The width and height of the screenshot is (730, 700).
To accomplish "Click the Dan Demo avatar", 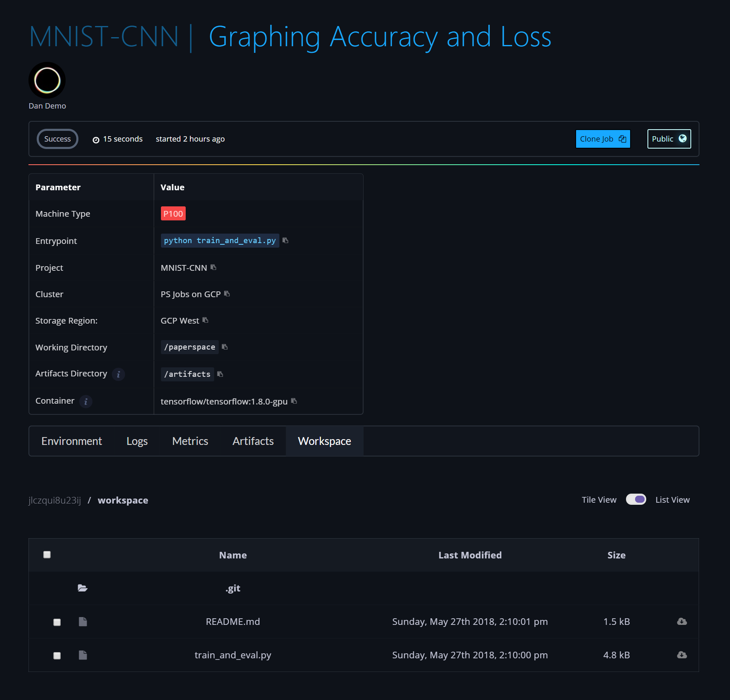I will coord(47,80).
